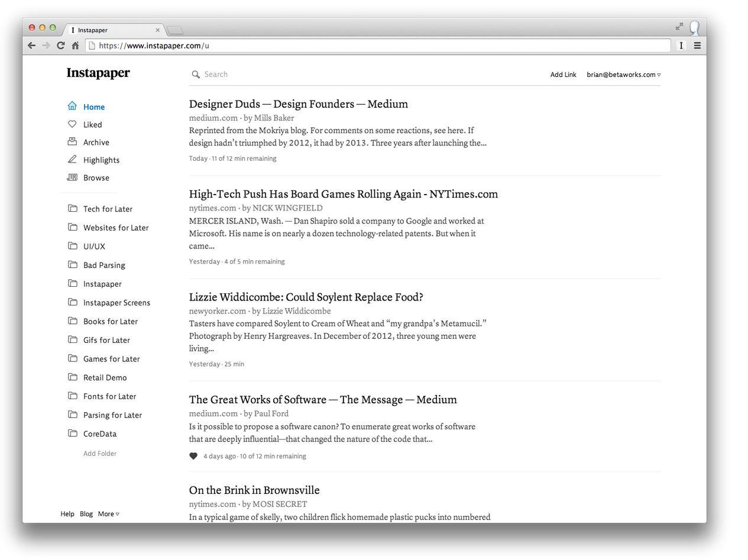
Task: Click the Add Link button
Action: (x=563, y=75)
